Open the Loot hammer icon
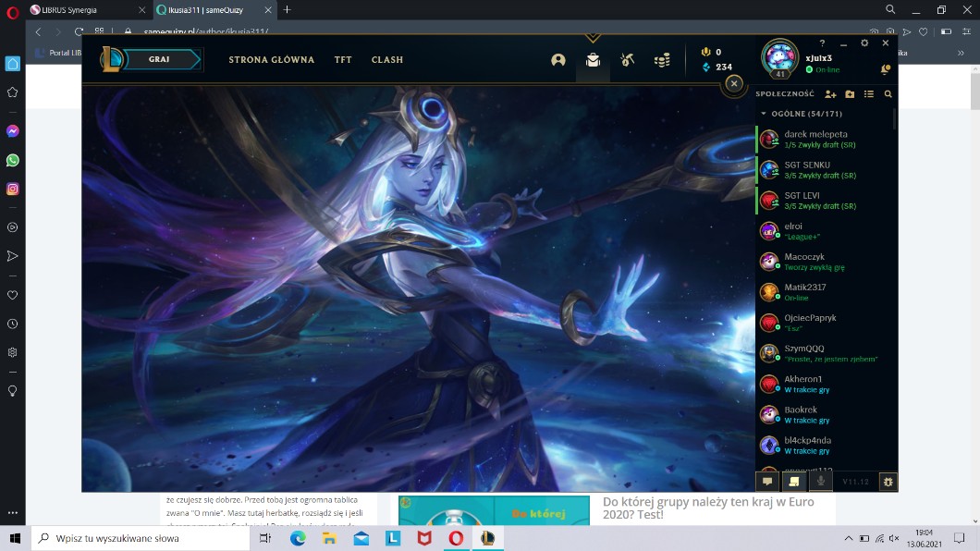 (628, 60)
